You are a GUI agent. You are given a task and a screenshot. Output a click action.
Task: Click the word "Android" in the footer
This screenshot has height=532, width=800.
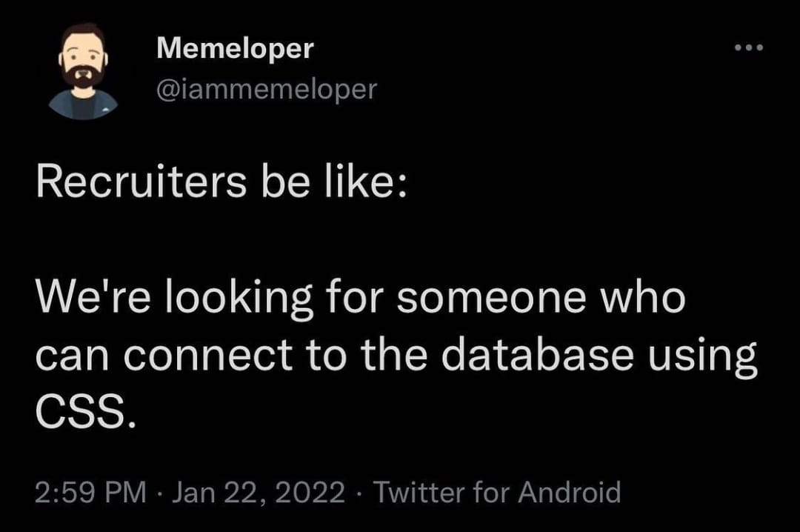569,492
